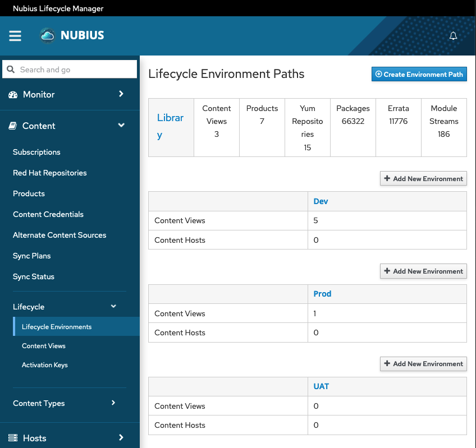Focus the Search and go field

point(70,70)
